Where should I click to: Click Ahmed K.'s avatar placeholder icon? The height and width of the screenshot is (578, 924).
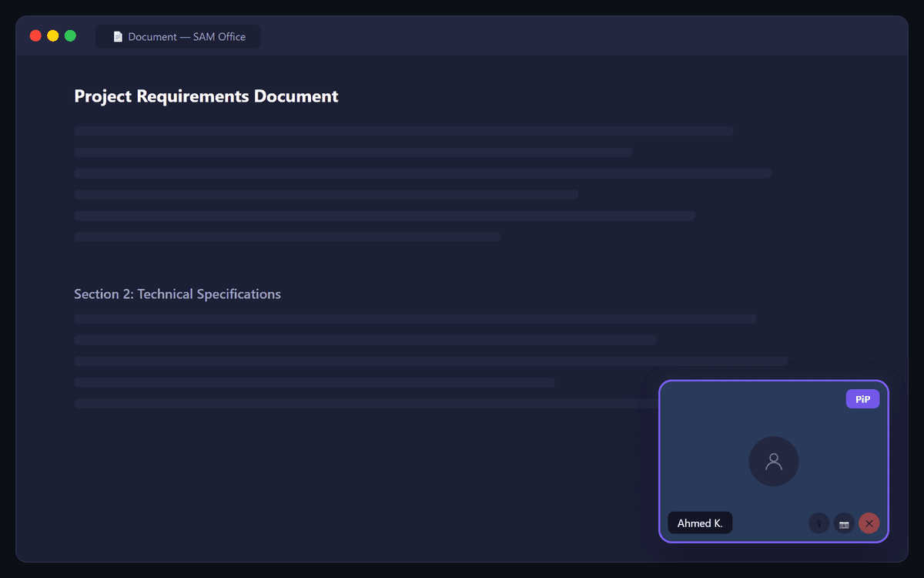[x=773, y=462]
